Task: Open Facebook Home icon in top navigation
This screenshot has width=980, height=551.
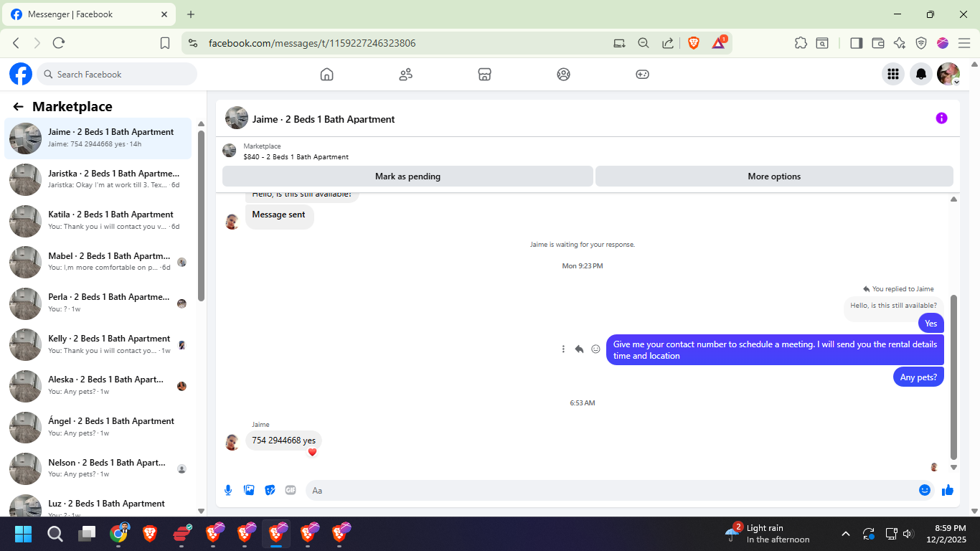Action: [x=326, y=74]
